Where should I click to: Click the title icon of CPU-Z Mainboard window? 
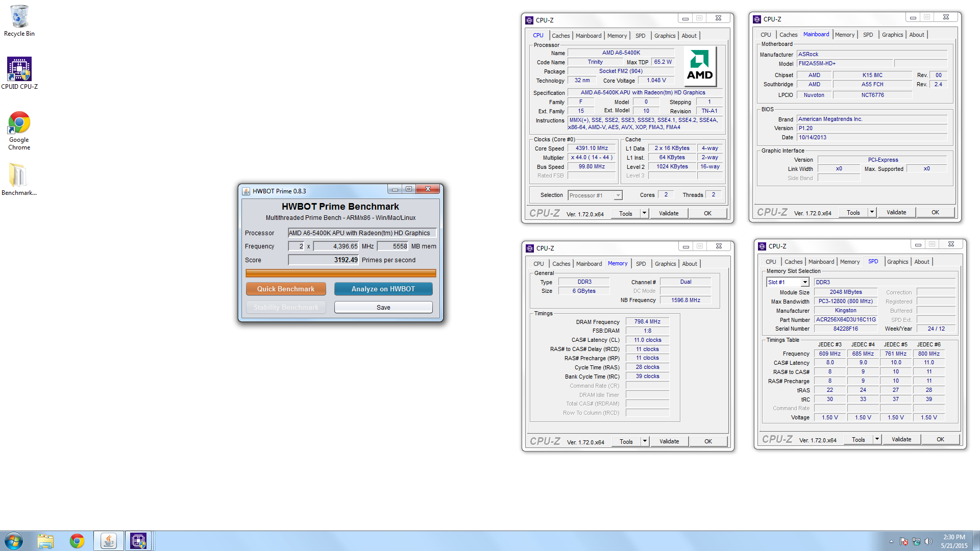757,19
